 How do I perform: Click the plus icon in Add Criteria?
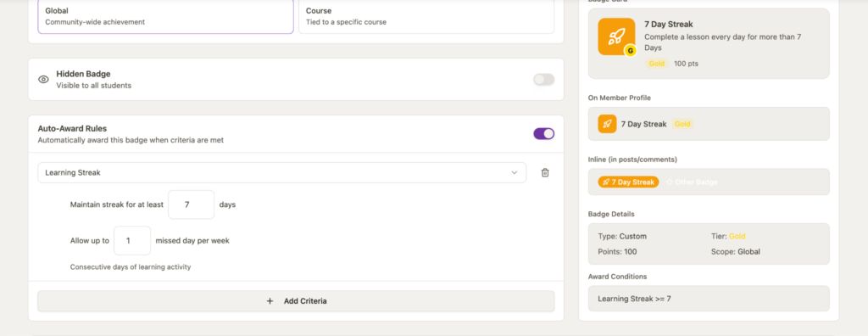pos(270,301)
